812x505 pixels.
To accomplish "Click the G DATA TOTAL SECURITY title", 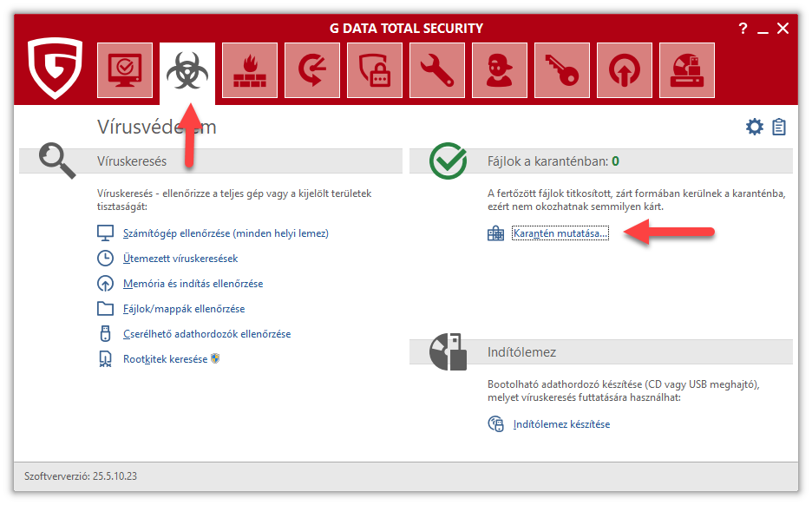I will pos(407,29).
